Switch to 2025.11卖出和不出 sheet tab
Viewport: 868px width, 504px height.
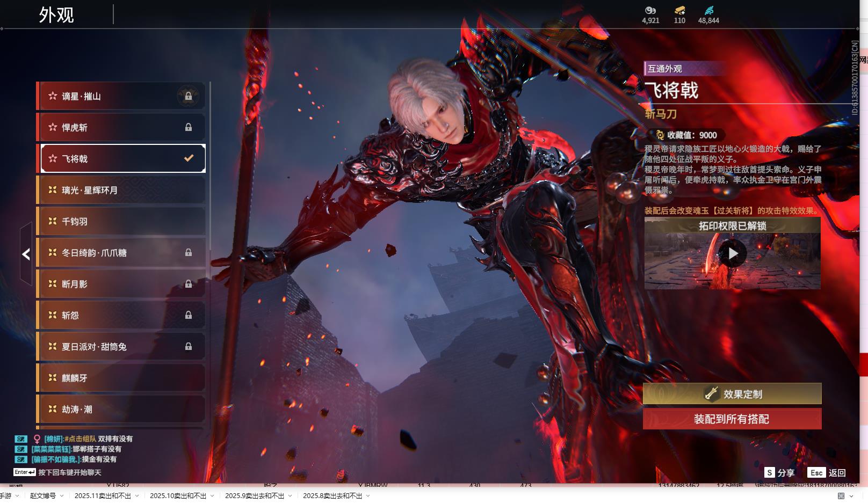[x=103, y=495]
